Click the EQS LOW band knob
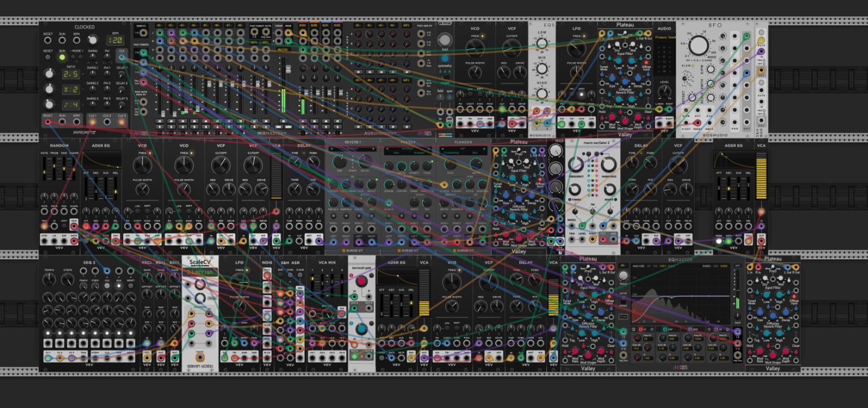The height and width of the screenshot is (408, 868). (x=542, y=44)
